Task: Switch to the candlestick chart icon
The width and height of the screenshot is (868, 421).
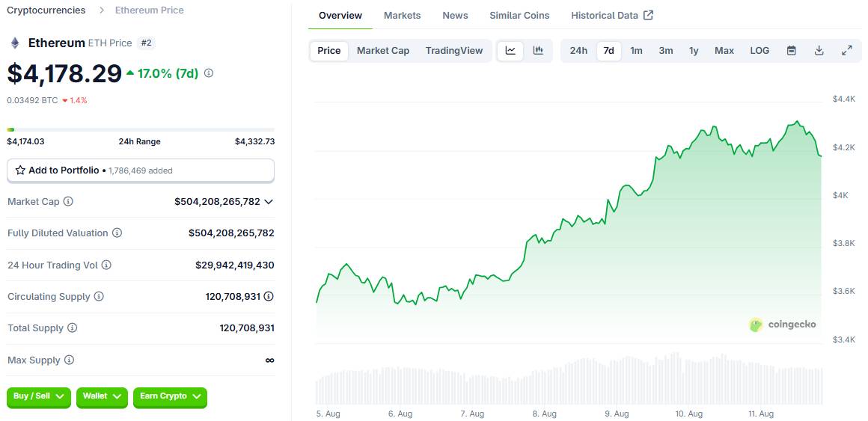Action: tap(538, 51)
